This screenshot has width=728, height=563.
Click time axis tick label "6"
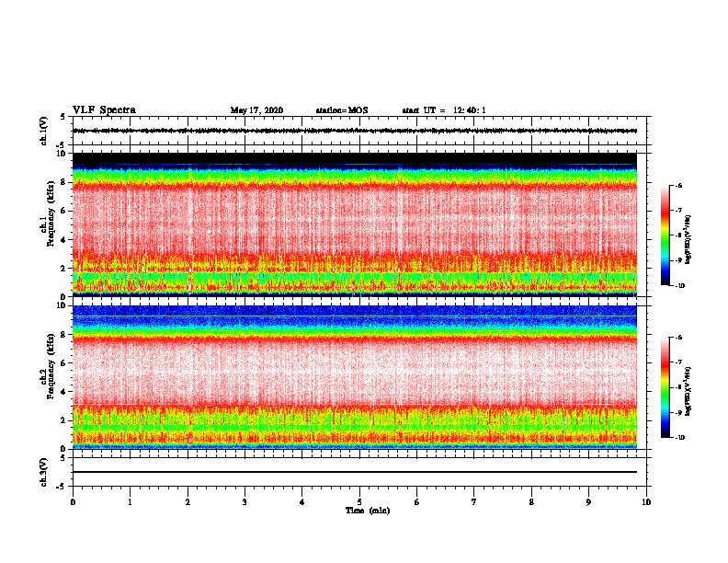pos(417,502)
